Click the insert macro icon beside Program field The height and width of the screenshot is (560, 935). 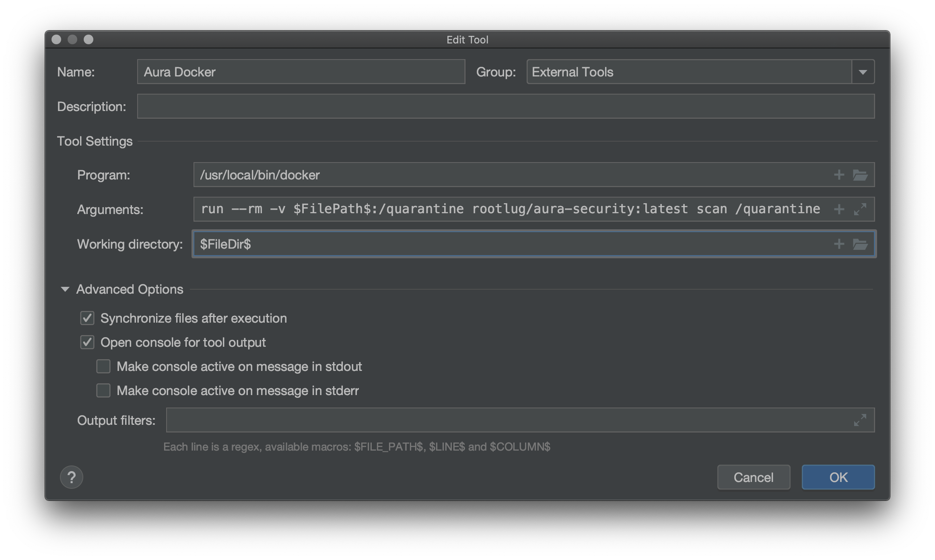tap(839, 175)
